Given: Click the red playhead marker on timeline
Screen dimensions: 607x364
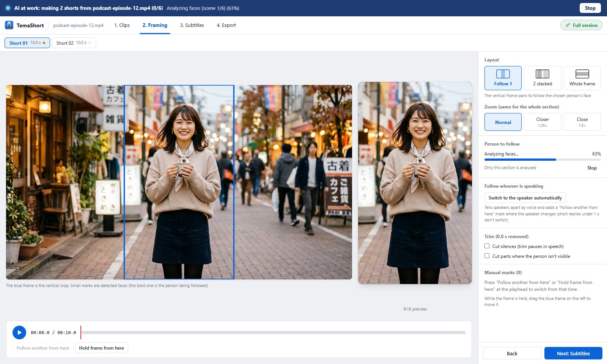Looking at the screenshot, I should [x=81, y=333].
